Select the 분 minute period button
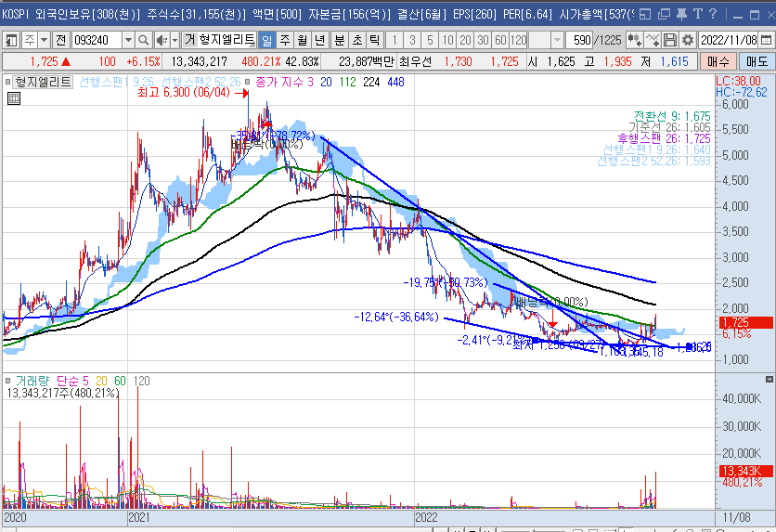 (x=340, y=40)
